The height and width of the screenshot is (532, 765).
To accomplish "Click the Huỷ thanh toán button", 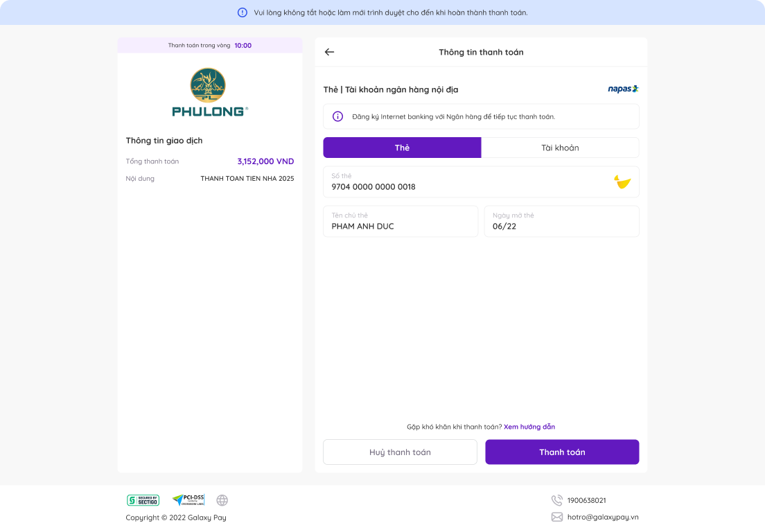I will 400,452.
